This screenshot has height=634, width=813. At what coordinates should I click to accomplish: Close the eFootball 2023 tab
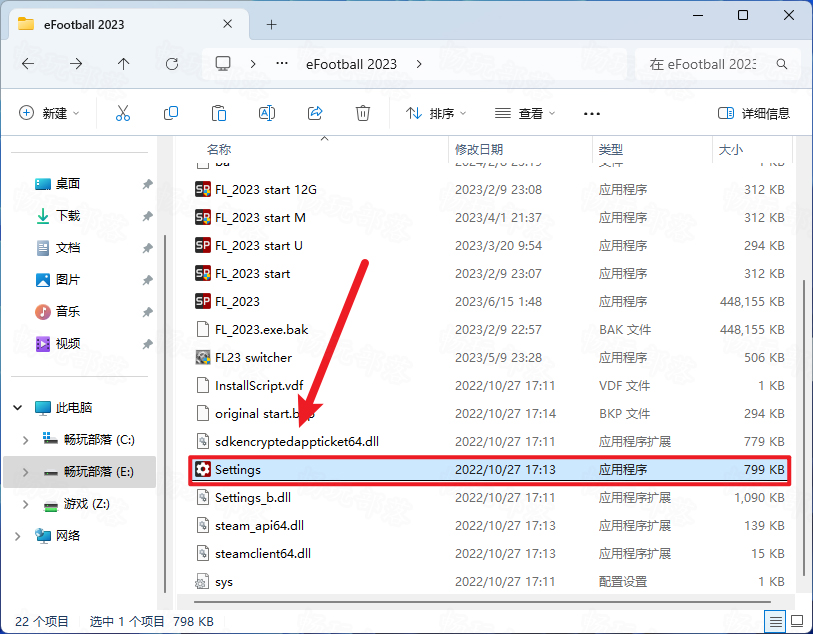pyautogui.click(x=227, y=24)
